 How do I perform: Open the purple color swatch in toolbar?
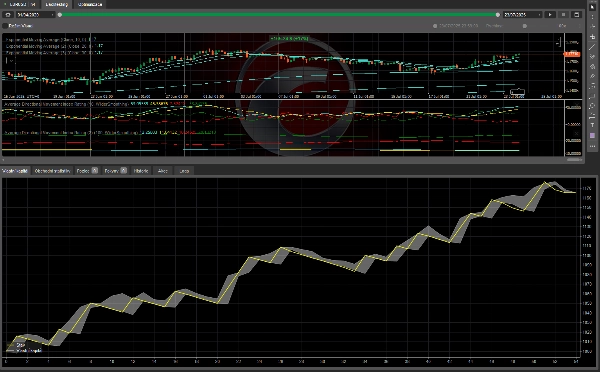pyautogui.click(x=592, y=135)
